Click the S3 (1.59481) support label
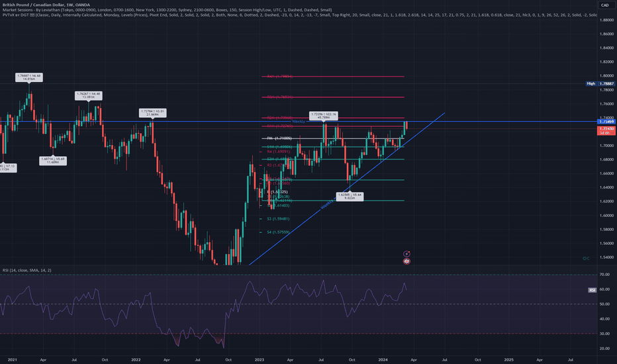The image size is (617, 364). coord(278,219)
